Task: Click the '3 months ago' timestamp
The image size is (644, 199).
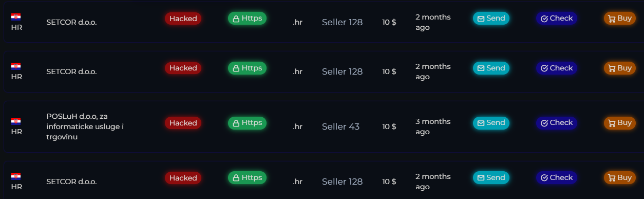Action: [x=433, y=126]
